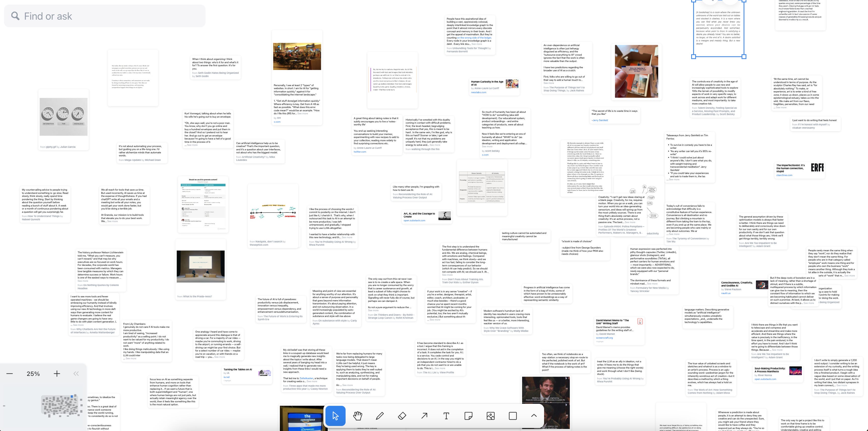Image resolution: width=868 pixels, height=431 pixels.
Task: Open twitter.com link under Anne-Laure Le Cunff
Action: [359, 152]
